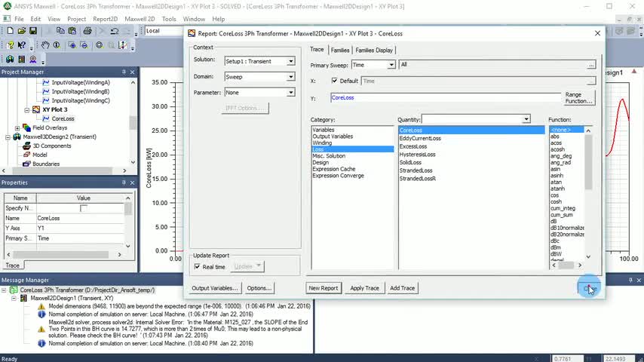The image size is (644, 362).
Task: Click the New Report button
Action: (324, 288)
